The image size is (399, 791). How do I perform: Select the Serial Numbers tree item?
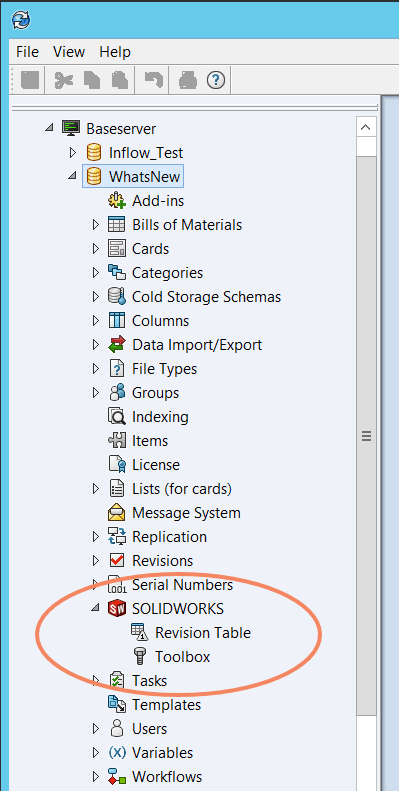click(x=182, y=585)
